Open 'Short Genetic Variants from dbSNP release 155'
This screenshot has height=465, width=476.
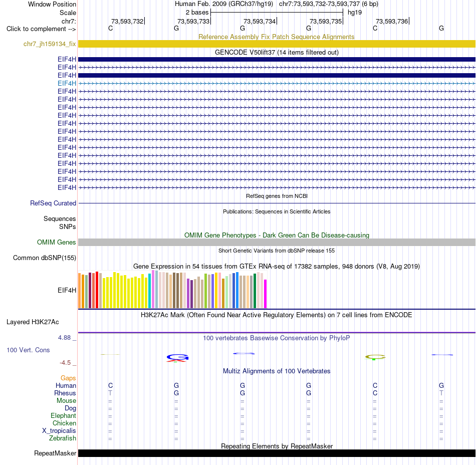coord(277,251)
